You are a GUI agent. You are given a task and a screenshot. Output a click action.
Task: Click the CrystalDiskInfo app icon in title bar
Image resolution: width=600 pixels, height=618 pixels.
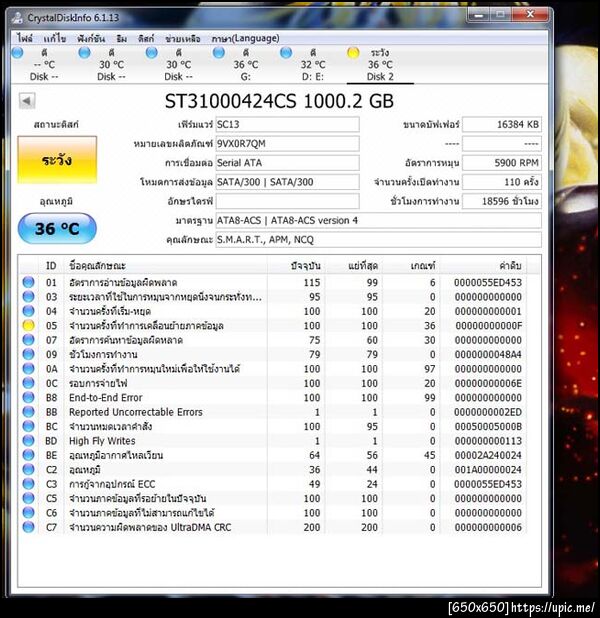[17, 17]
